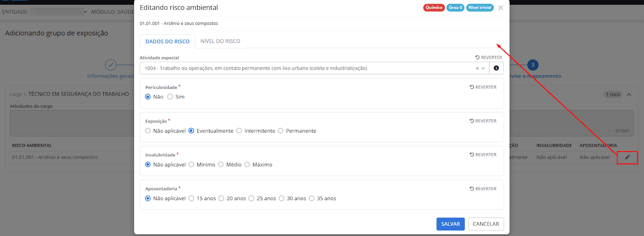Click the Nível trivial badge

[479, 8]
